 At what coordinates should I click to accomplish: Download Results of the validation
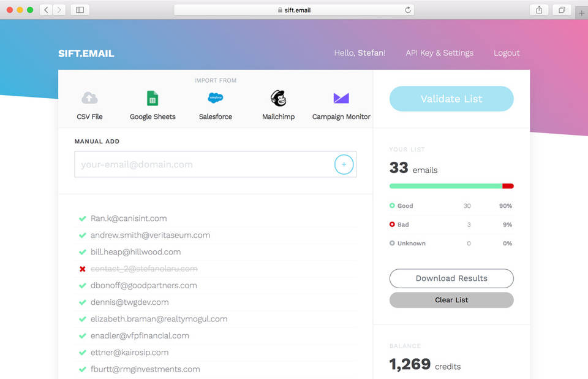451,278
